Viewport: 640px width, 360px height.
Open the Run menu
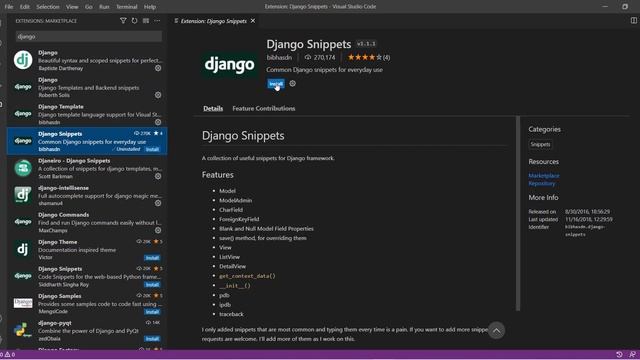[x=104, y=7]
